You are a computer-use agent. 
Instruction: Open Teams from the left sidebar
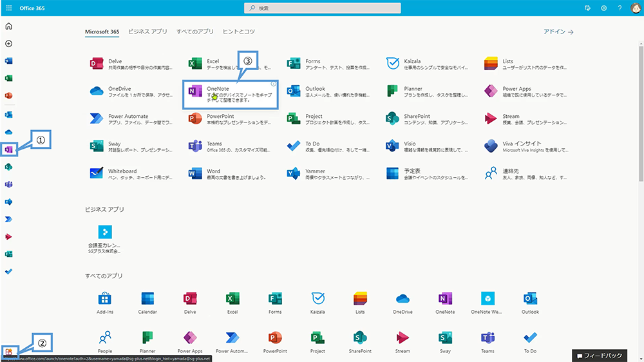coord(8,184)
